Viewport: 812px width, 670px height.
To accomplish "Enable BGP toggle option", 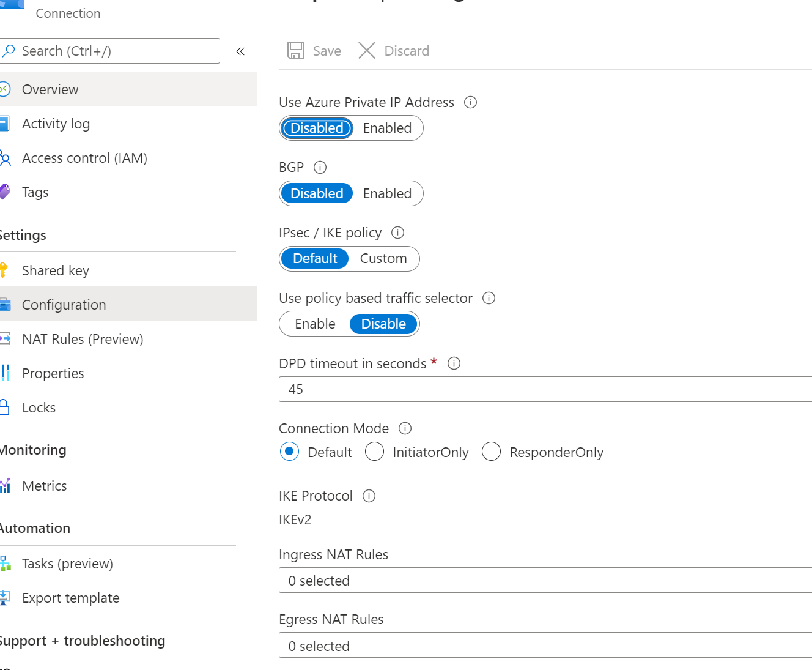I will [x=387, y=193].
